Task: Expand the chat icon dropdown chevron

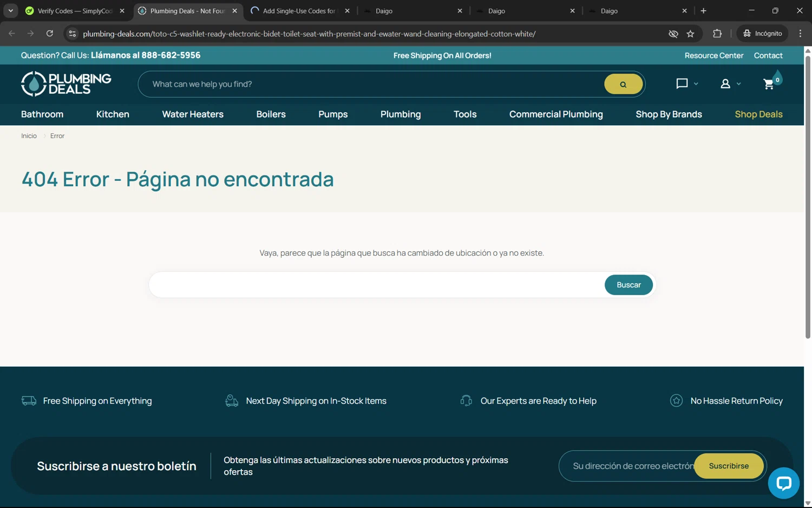Action: [x=696, y=84]
